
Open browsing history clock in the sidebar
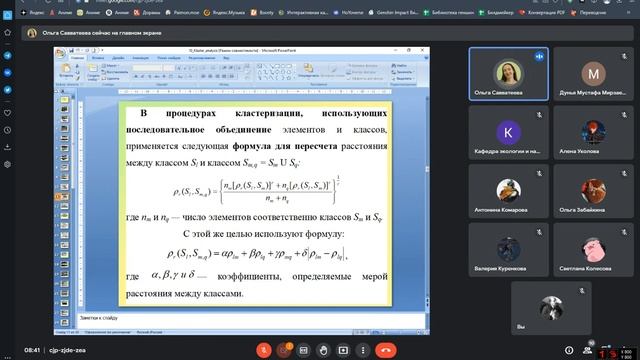(7, 130)
